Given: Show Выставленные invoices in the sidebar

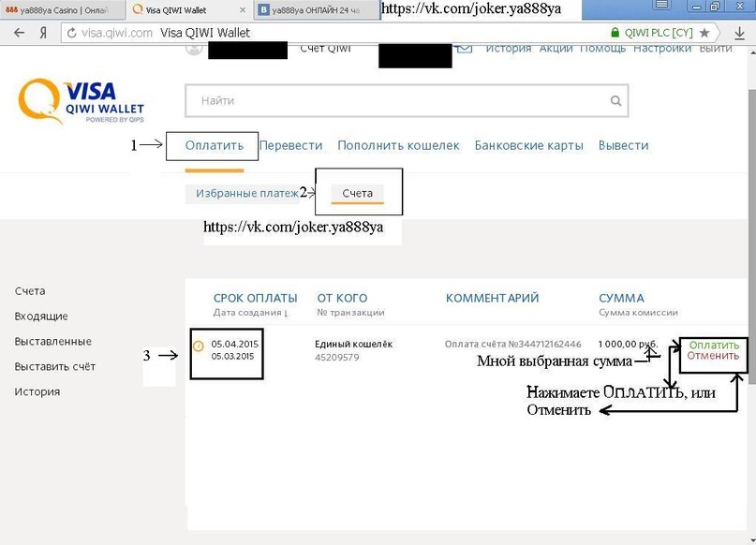Looking at the screenshot, I should tap(53, 341).
